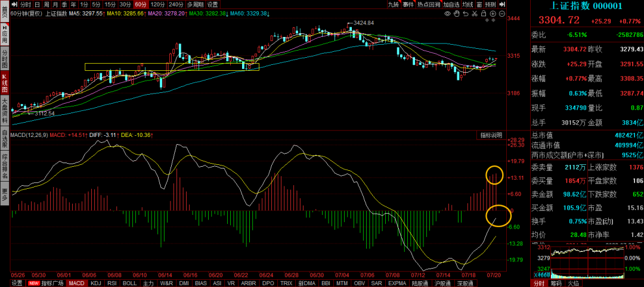
Task: Open the 综合排名 sidebar item
Action: (5, 167)
